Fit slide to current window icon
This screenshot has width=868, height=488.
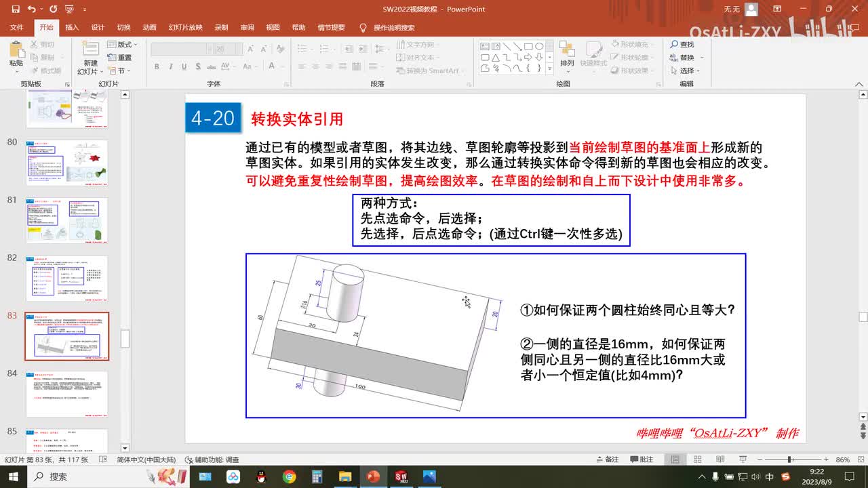coord(860,460)
